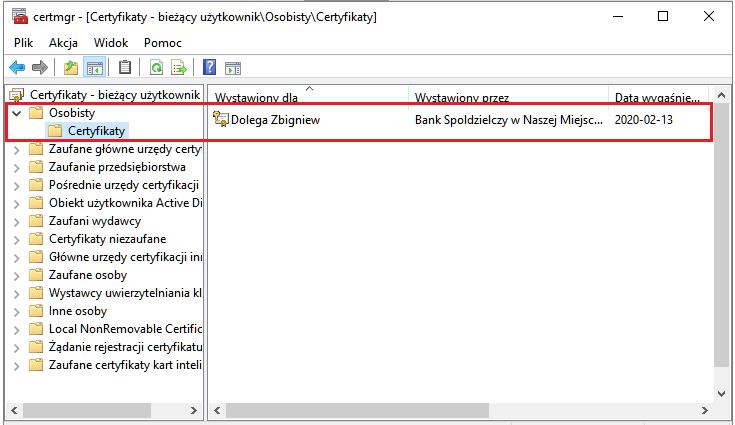Click the folder icon of Osobisty
Viewport: 735px width, 425px height.
tap(36, 113)
